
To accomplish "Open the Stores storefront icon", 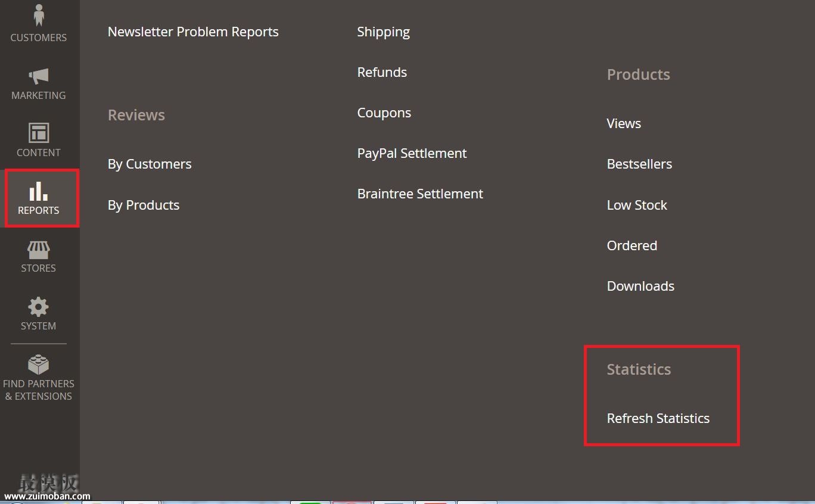I will [39, 250].
